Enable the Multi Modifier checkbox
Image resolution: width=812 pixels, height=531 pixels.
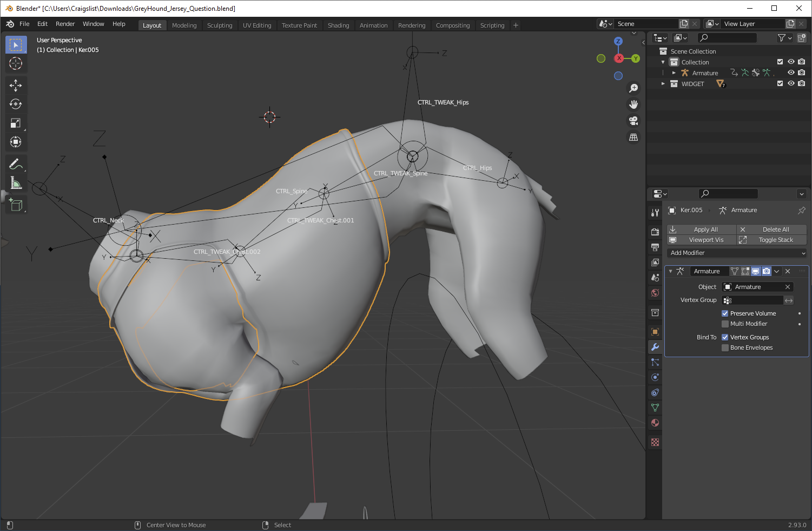tap(725, 324)
